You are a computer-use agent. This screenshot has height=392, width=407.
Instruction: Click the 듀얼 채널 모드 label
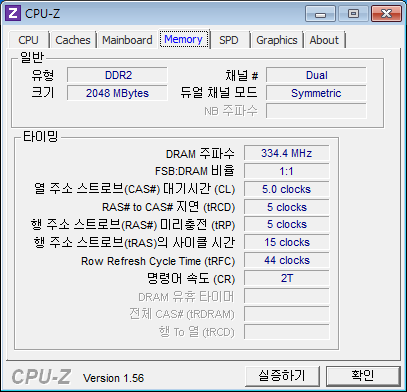click(219, 93)
